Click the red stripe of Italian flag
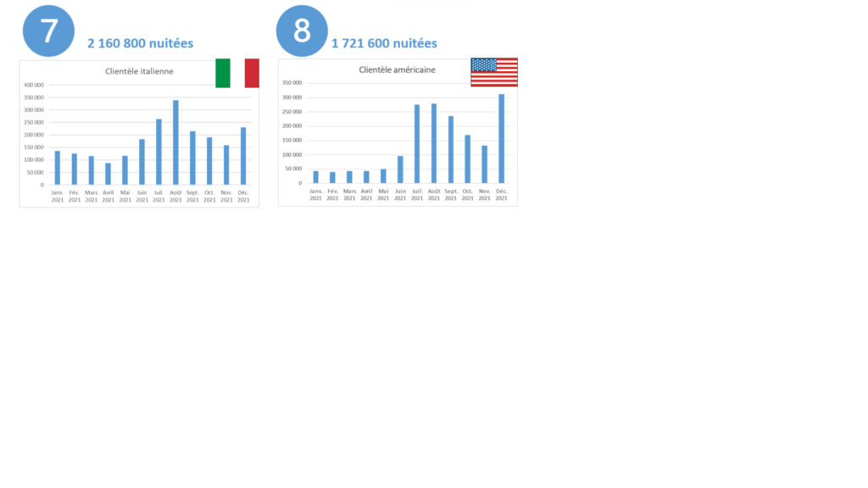Screen dimensions: 868x488 coord(252,73)
